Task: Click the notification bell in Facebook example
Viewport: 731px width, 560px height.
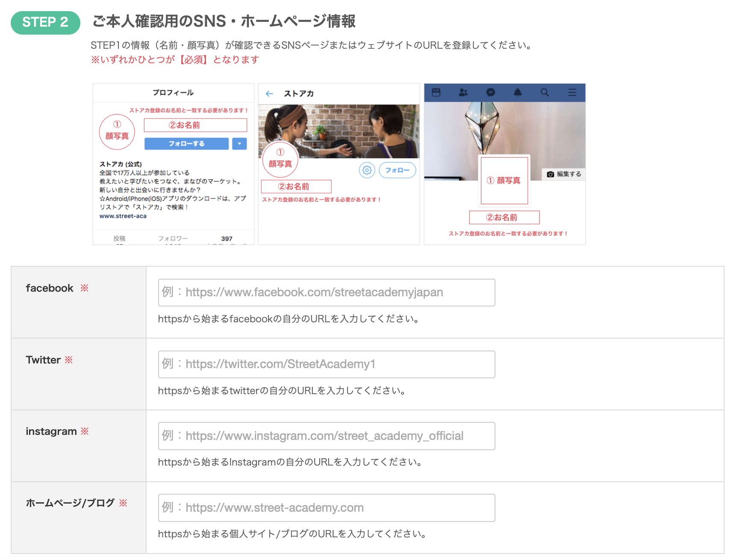Action: pos(518,92)
